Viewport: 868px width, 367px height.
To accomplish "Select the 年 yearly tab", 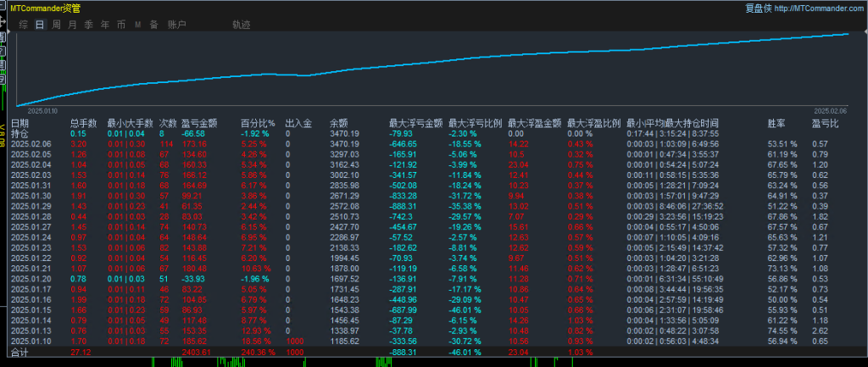I will point(105,25).
